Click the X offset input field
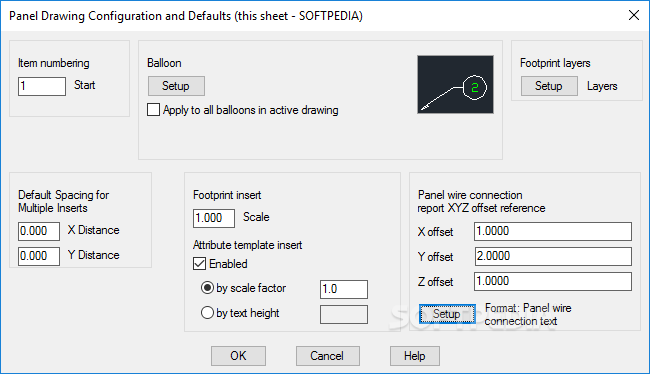The width and height of the screenshot is (650, 374). coord(553,231)
